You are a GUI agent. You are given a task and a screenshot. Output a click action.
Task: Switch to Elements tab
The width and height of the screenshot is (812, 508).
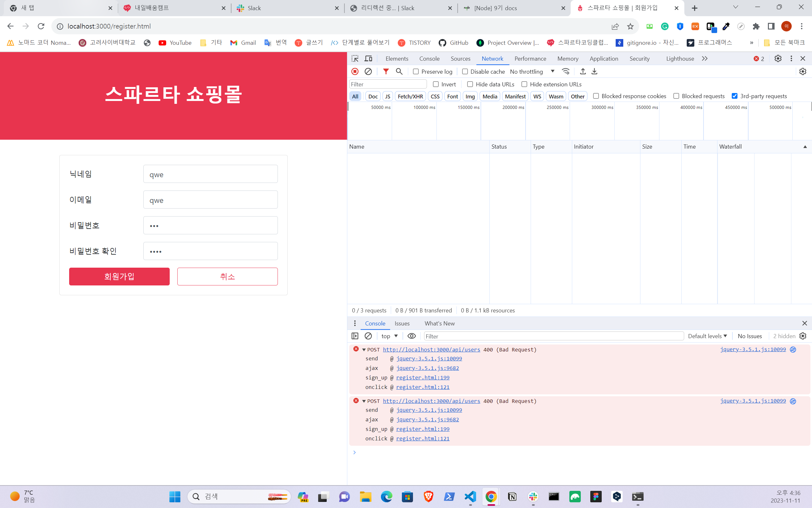[396, 58]
